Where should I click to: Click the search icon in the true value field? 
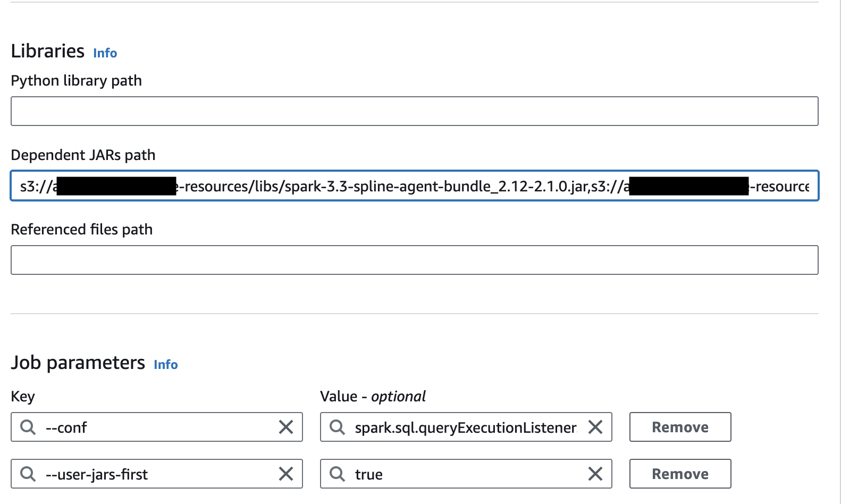[x=337, y=474]
